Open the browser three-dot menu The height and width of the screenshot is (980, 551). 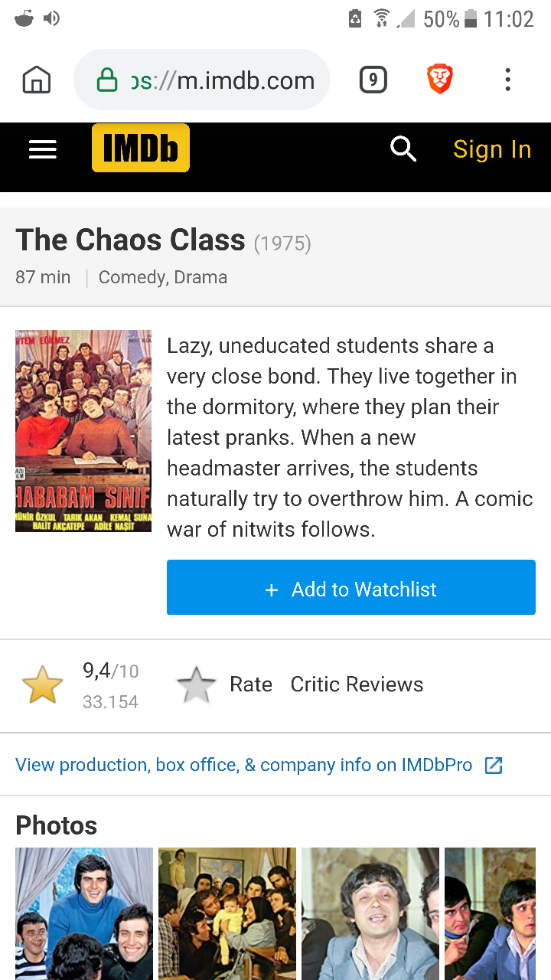click(507, 80)
